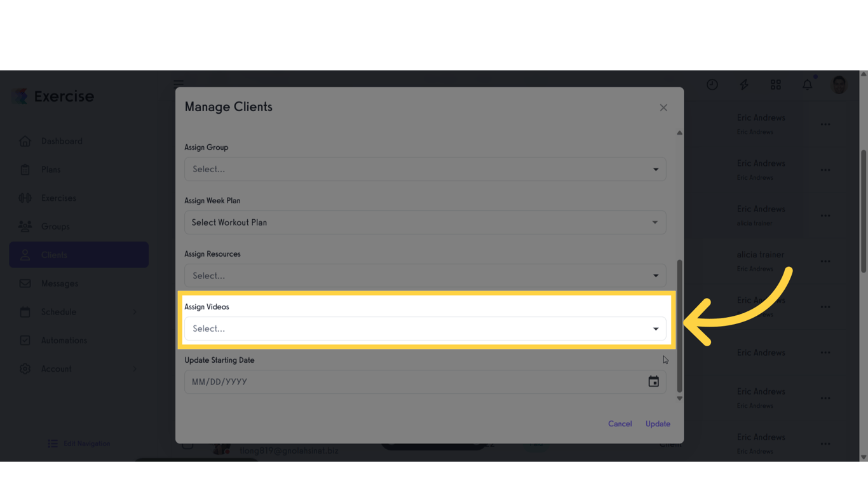Open Messages via the envelope icon
The width and height of the screenshot is (868, 488).
25,283
